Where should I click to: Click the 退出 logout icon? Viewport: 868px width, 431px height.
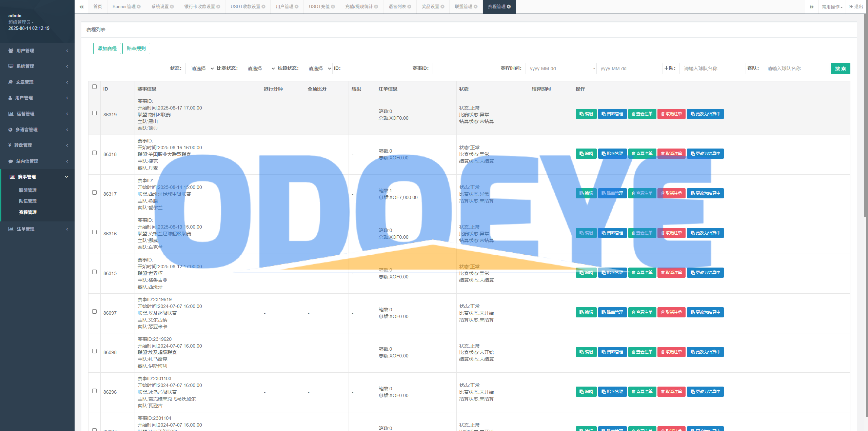pyautogui.click(x=851, y=7)
